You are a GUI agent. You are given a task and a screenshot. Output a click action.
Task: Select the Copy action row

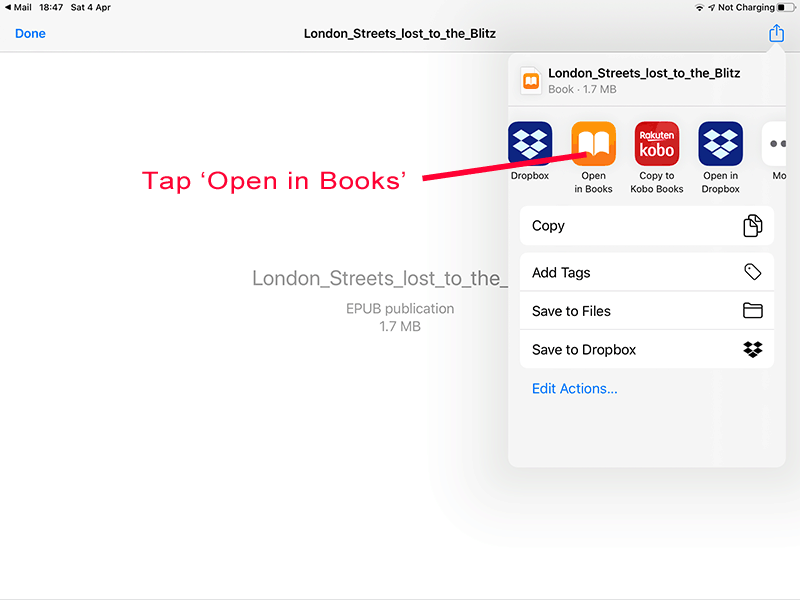click(647, 226)
